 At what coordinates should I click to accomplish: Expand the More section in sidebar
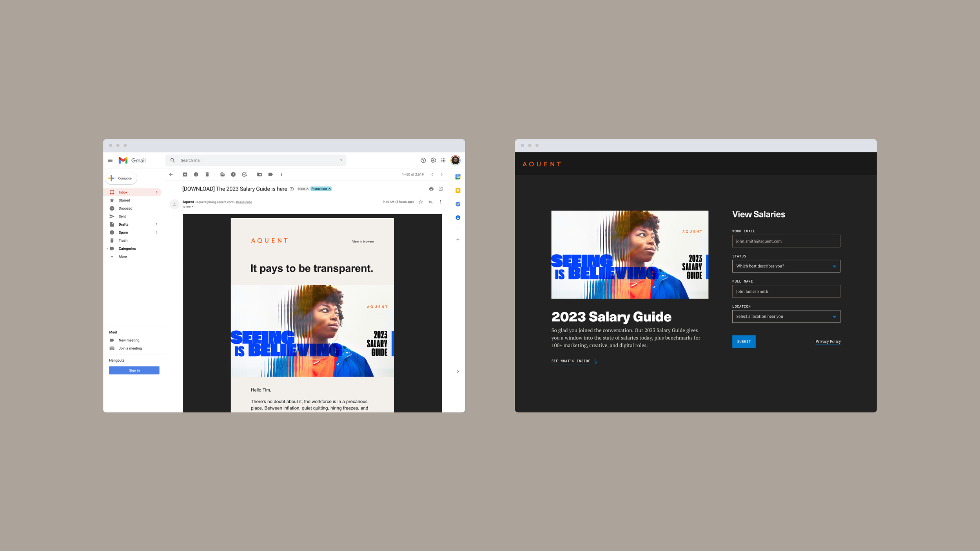pos(123,257)
